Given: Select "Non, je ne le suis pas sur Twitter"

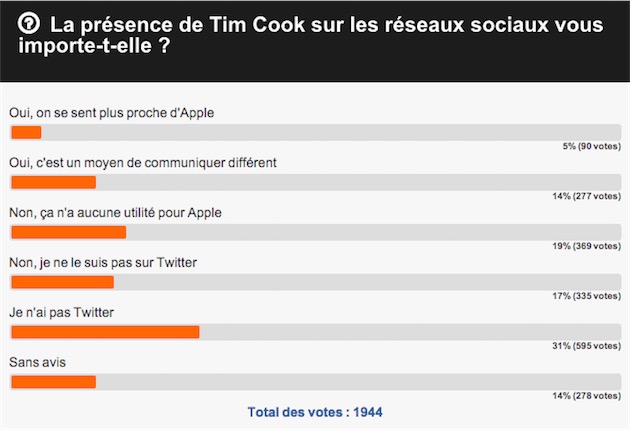Looking at the screenshot, I should (103, 263).
